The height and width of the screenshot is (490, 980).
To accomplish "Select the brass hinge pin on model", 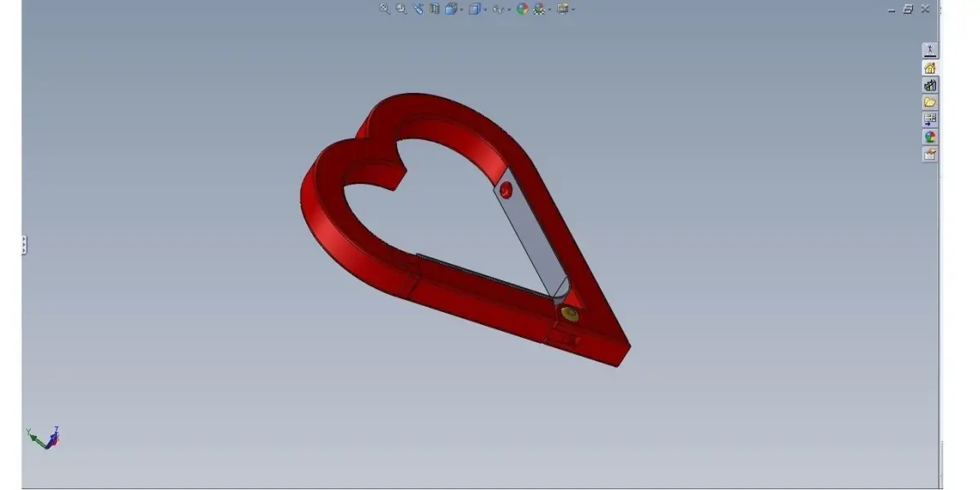I will (x=569, y=313).
